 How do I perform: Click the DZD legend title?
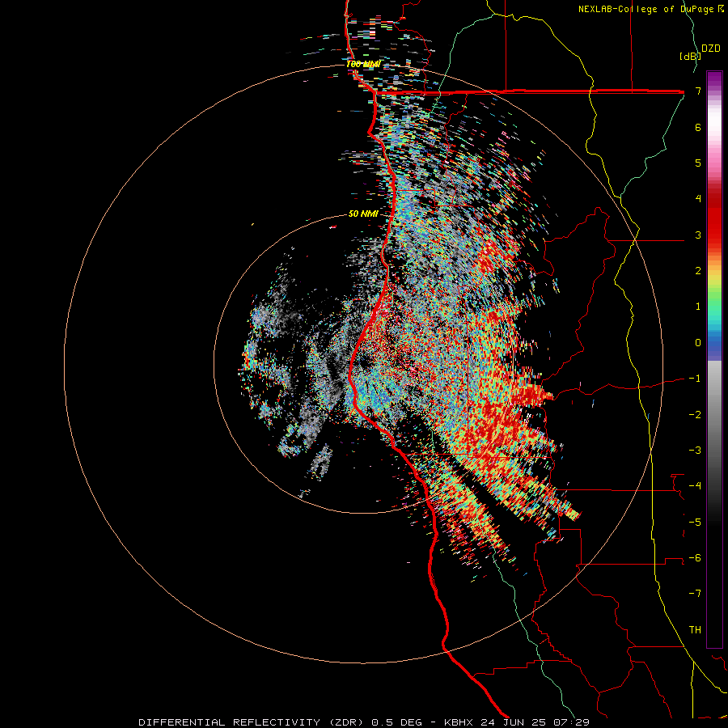tap(710, 49)
